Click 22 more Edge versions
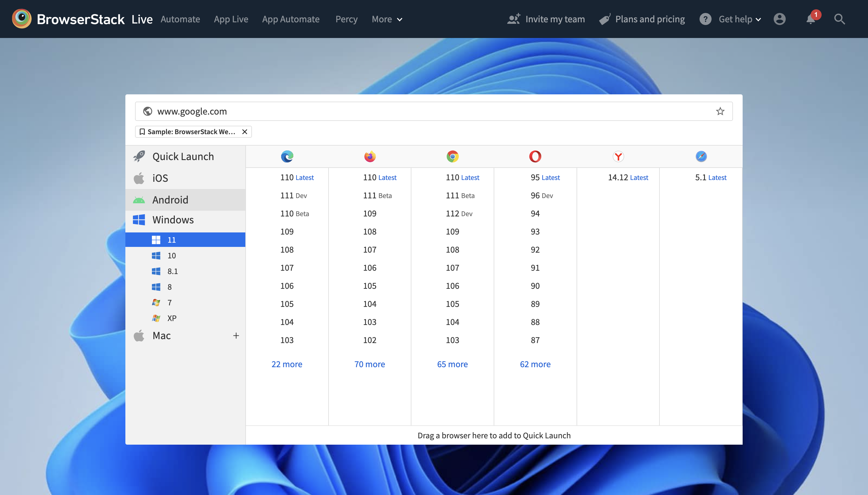This screenshot has width=868, height=495. coord(287,364)
